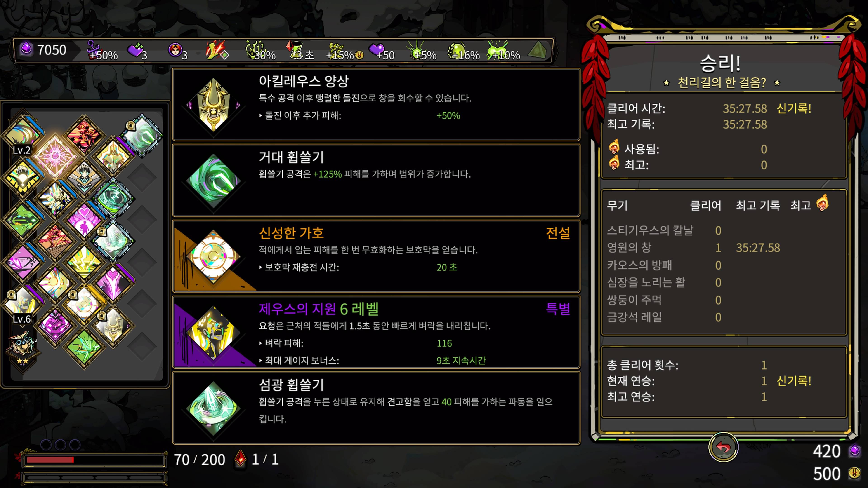Select 제우스의 지원 6 레벨 entry

pos(376,332)
